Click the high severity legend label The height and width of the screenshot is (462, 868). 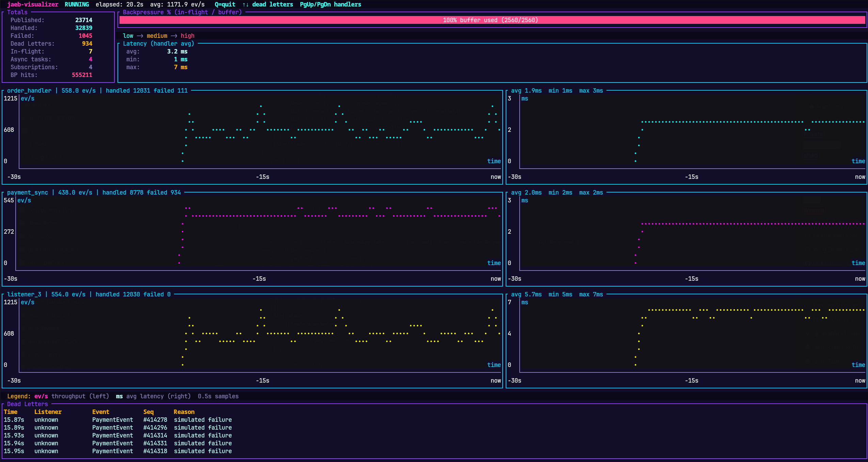(x=187, y=36)
